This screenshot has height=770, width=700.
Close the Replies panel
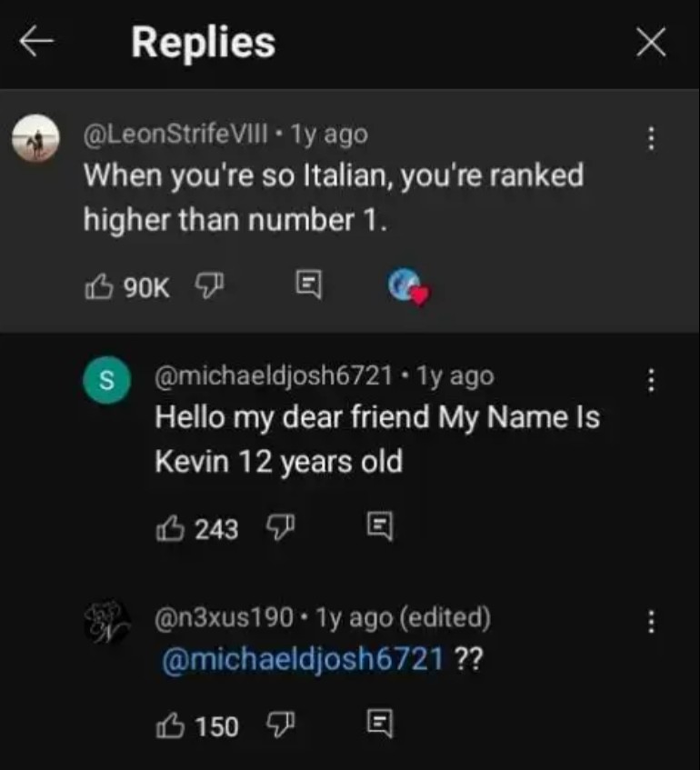[x=651, y=43]
